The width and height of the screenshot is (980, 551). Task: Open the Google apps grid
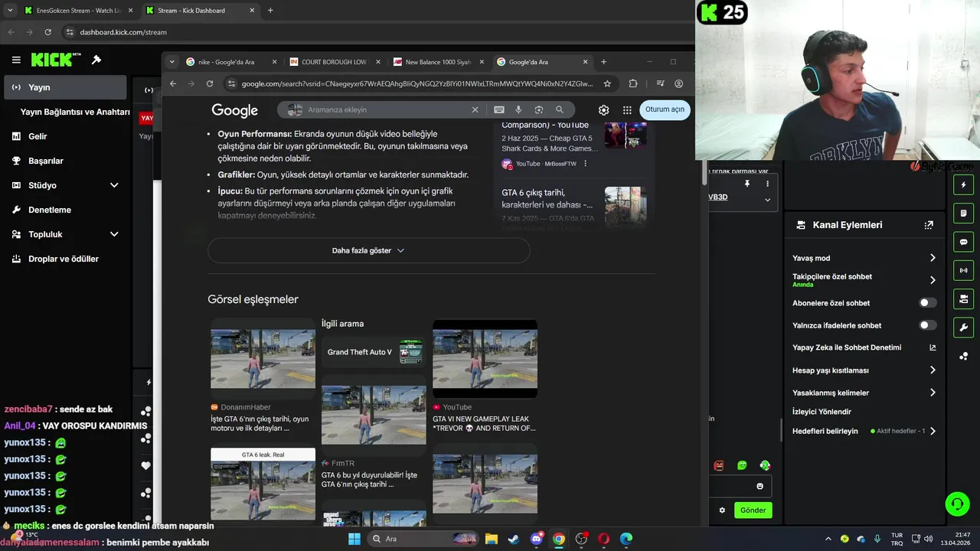pyautogui.click(x=627, y=110)
